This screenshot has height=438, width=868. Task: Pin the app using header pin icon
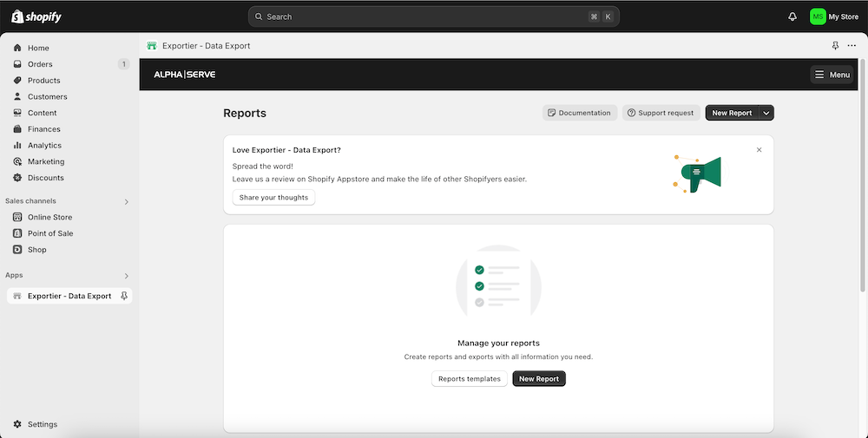coord(835,45)
